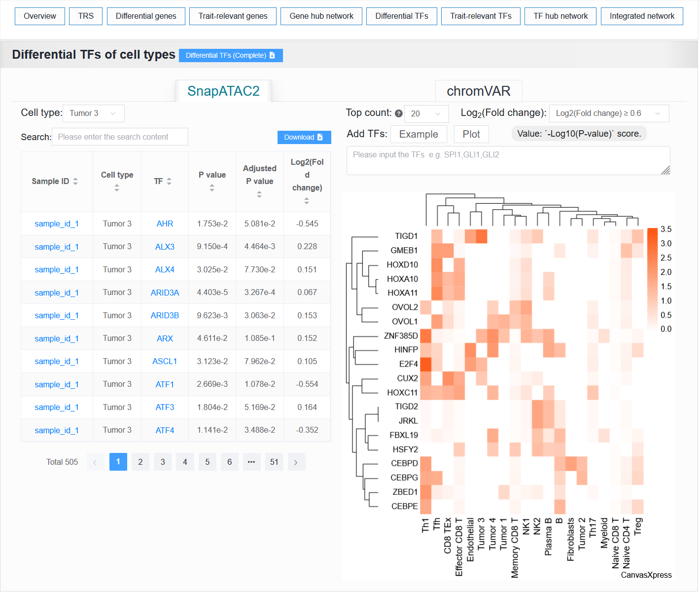Viewport: 700px width, 595px height.
Task: Sort by P value column arrows
Action: (212, 188)
